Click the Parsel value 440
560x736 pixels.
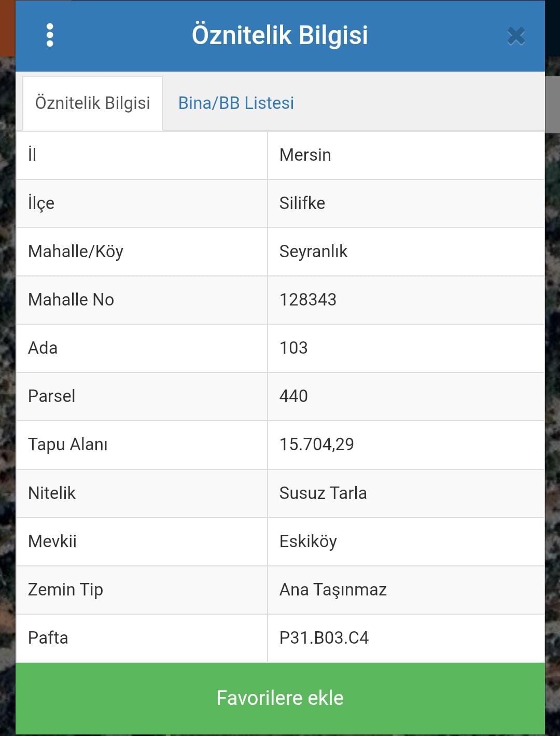[x=293, y=396]
